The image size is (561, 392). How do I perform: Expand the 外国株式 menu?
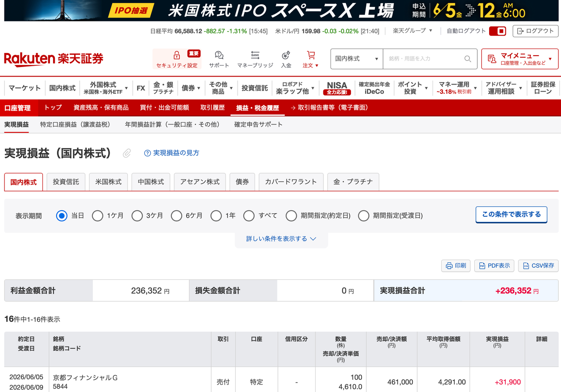106,88
